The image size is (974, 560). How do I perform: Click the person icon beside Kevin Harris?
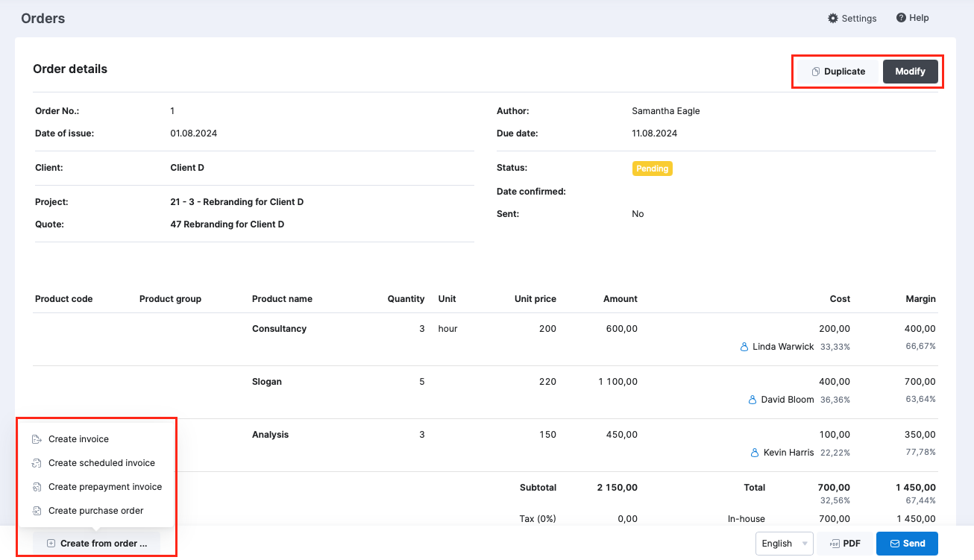755,453
